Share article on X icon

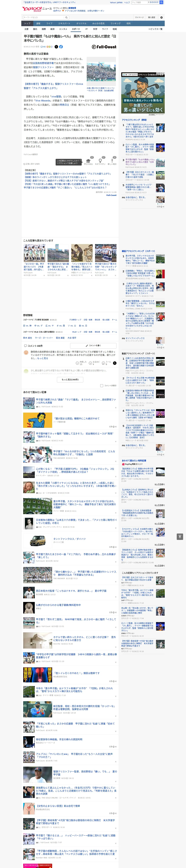(56, 47)
